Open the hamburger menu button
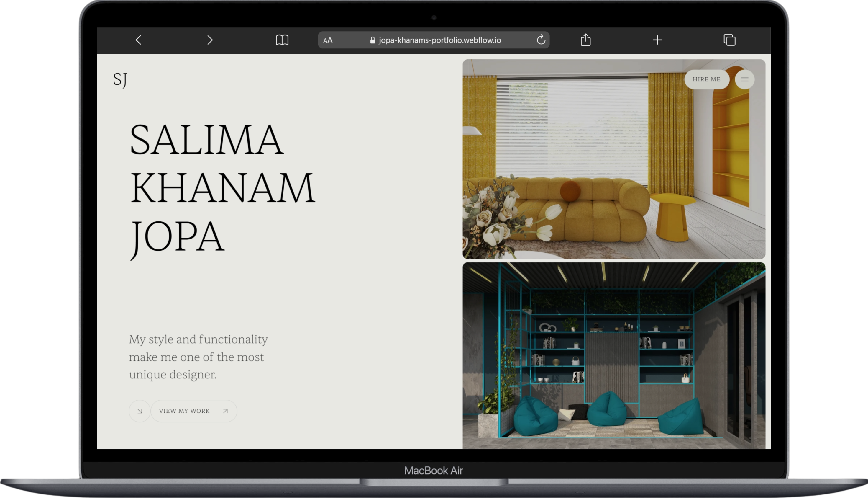Image resolution: width=868 pixels, height=498 pixels. point(744,79)
